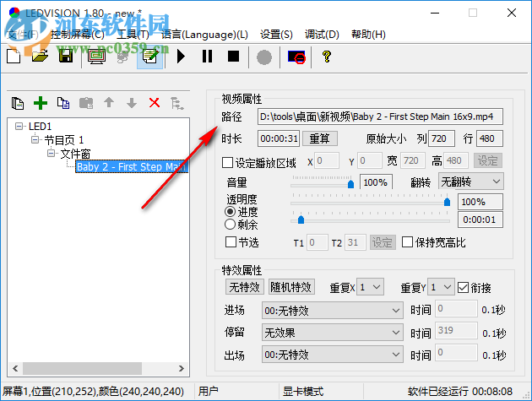Add item with green plus icon

click(41, 103)
